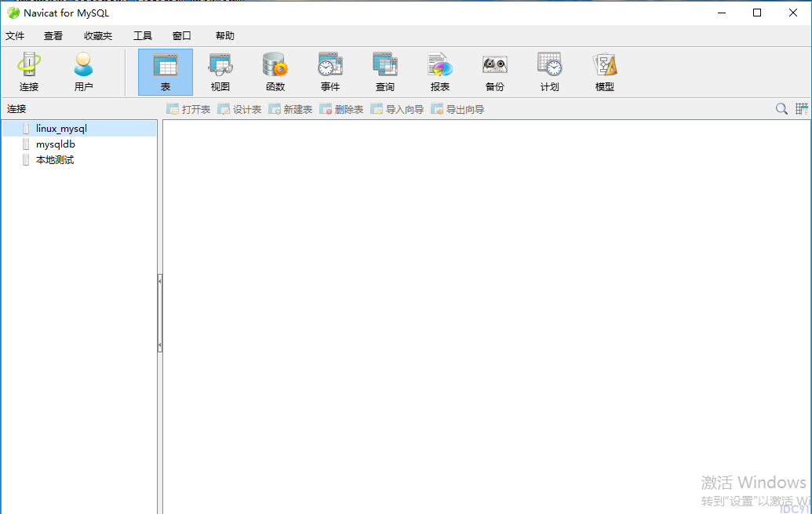
Task: Switch to 视图 (View) objects
Action: click(x=220, y=72)
